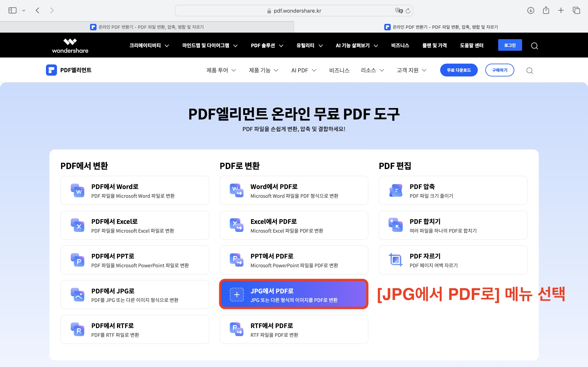The image size is (588, 367).
Task: Click the PDF에서 Excel로 converter icon
Action: tap(78, 225)
